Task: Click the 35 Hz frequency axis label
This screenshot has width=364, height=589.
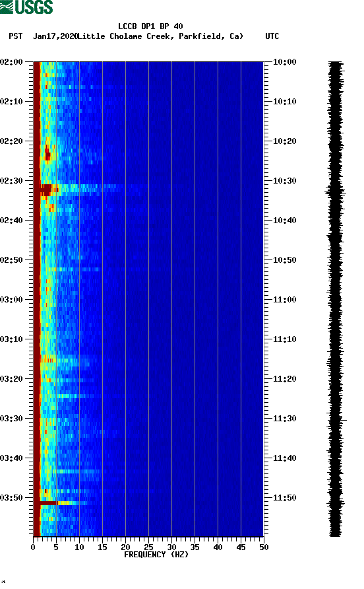Action: (x=195, y=547)
